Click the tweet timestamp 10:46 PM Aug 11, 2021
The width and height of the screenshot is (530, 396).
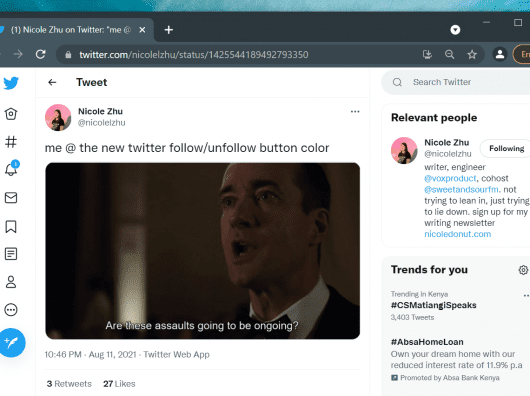(x=91, y=354)
